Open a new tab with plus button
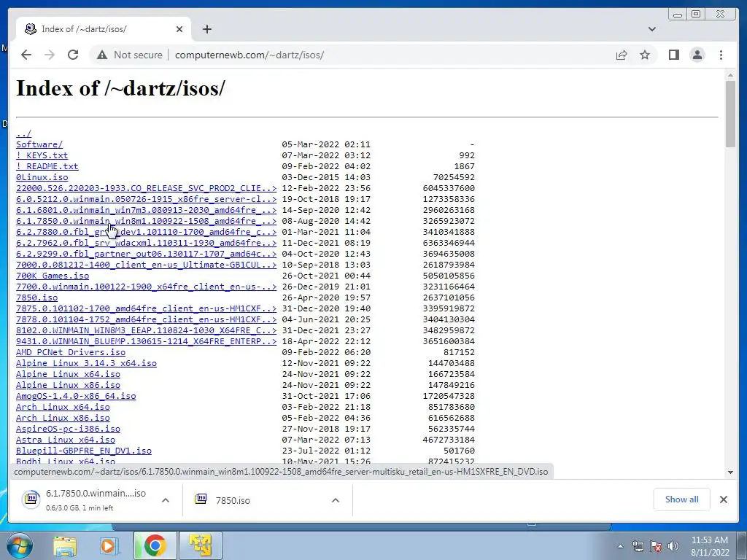 206,29
